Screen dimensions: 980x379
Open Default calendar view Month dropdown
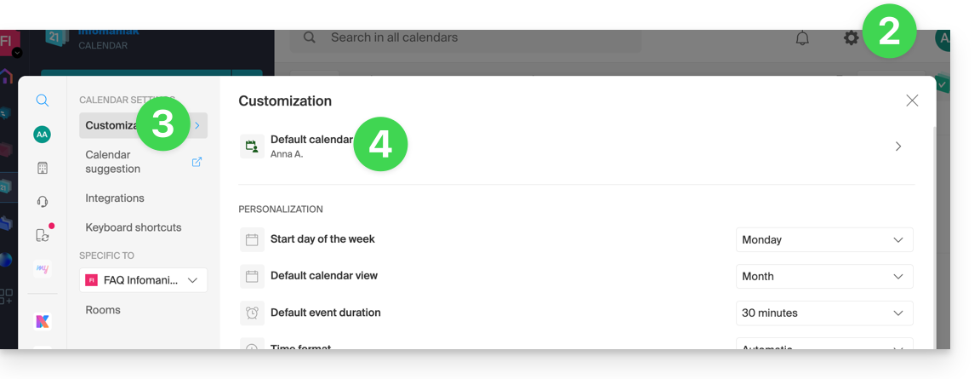point(823,277)
